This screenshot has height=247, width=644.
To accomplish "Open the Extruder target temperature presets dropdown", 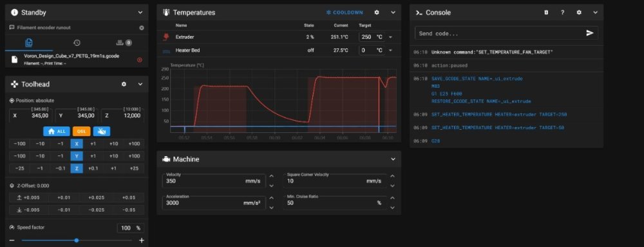I will pos(390,37).
